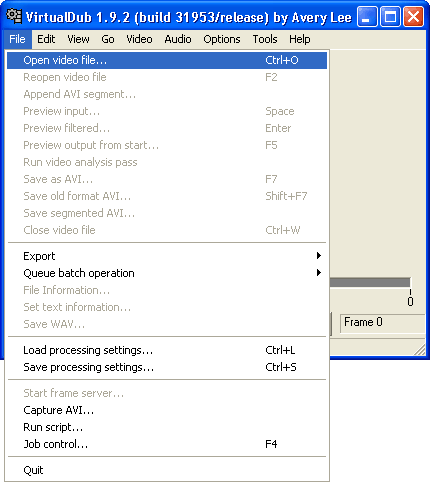The width and height of the screenshot is (430, 482).
Task: Select Open video file menu entry
Action: [167, 60]
